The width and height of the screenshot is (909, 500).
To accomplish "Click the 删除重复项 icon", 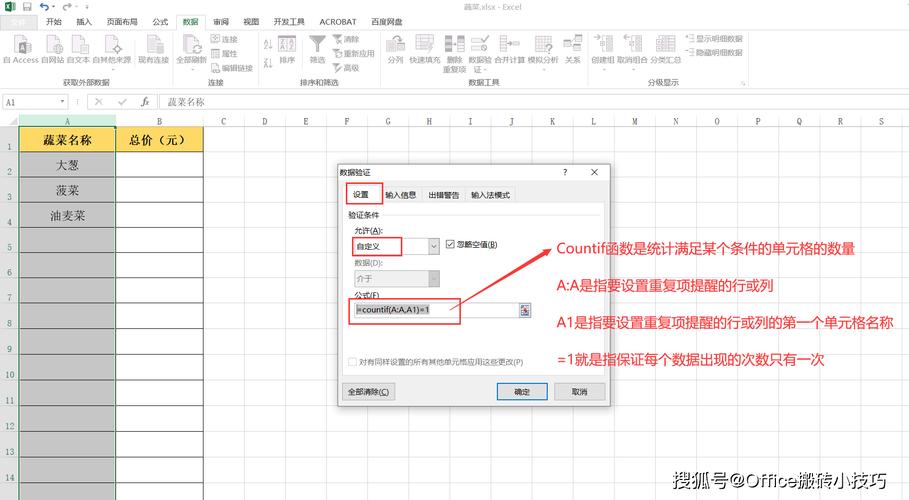I will tap(454, 45).
